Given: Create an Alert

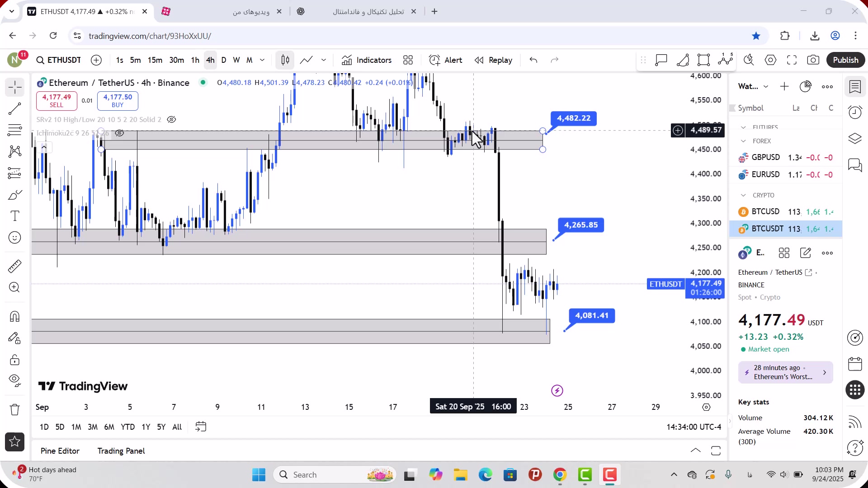Looking at the screenshot, I should pyautogui.click(x=446, y=60).
